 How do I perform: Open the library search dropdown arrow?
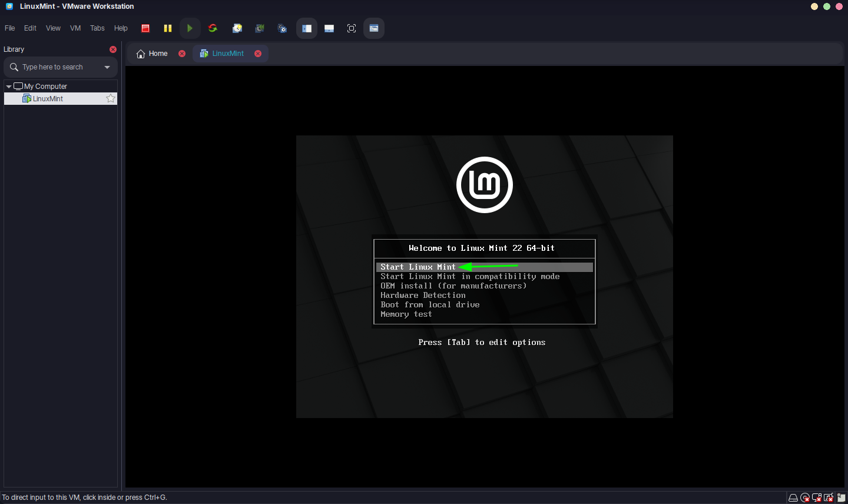107,67
